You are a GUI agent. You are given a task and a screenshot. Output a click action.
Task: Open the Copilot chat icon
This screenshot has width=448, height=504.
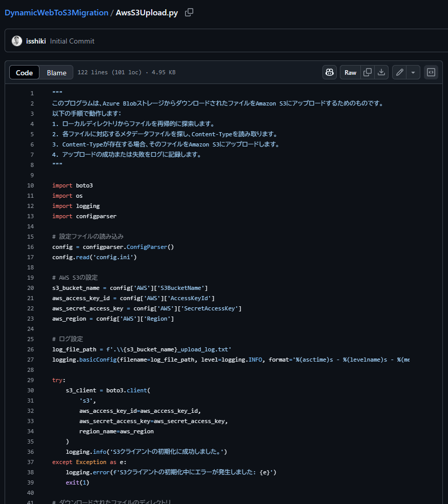[x=329, y=72]
